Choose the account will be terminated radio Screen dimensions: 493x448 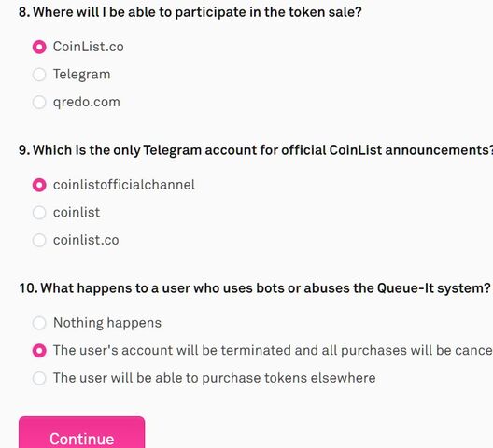click(x=39, y=351)
